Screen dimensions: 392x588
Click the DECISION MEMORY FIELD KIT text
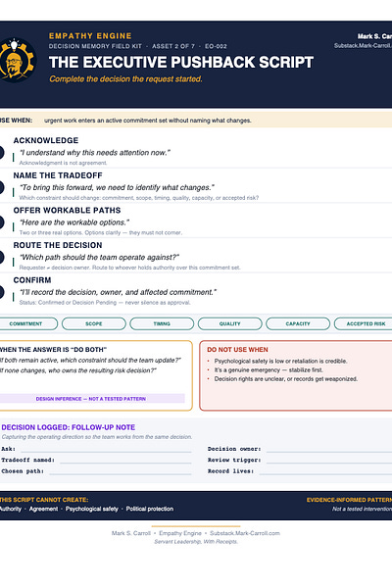[x=95, y=46]
